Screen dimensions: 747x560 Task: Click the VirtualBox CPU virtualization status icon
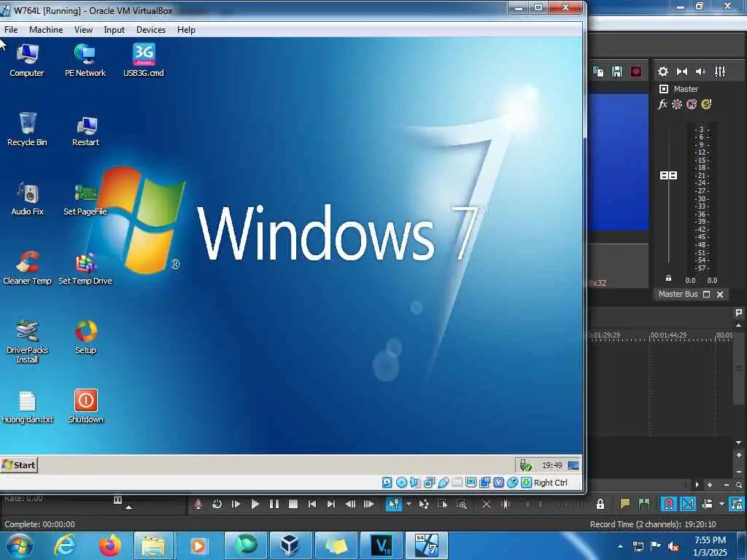pos(498,483)
